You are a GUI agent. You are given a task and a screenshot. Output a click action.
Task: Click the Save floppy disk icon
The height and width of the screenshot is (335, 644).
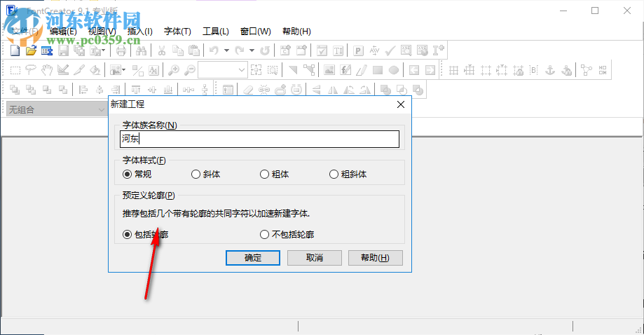63,50
